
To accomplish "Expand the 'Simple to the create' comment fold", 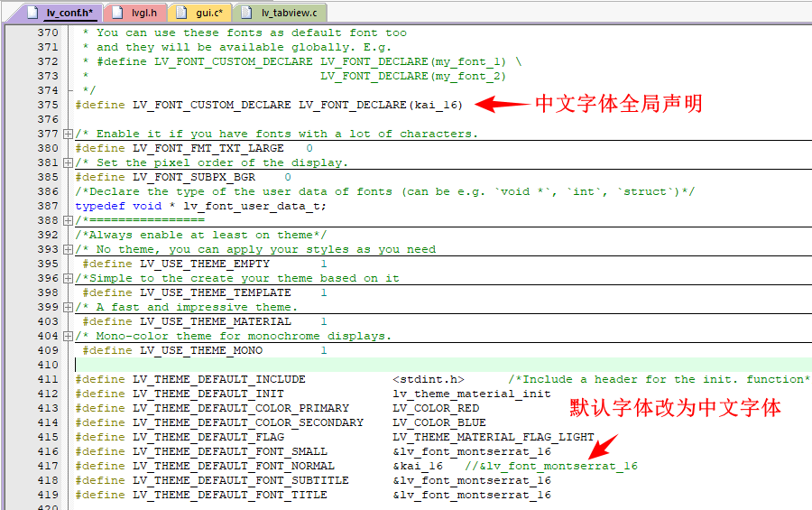I will pyautogui.click(x=68, y=278).
